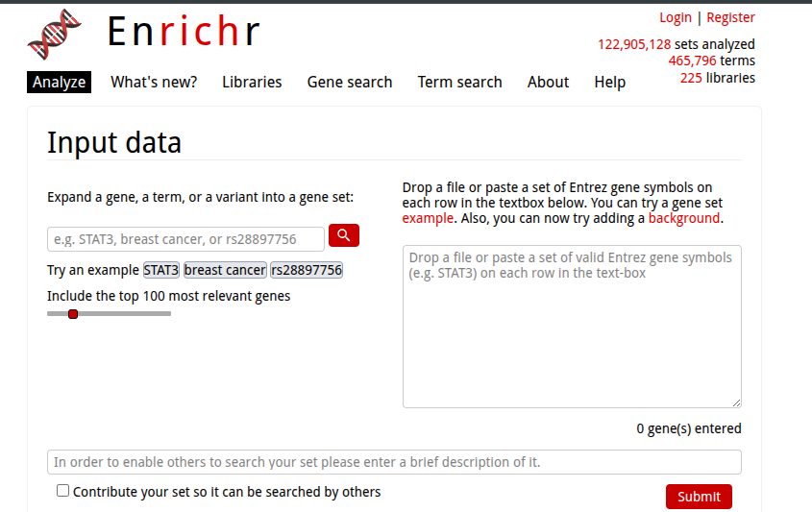This screenshot has height=512, width=812.
Task: Click the gene set example link
Action: (x=428, y=218)
